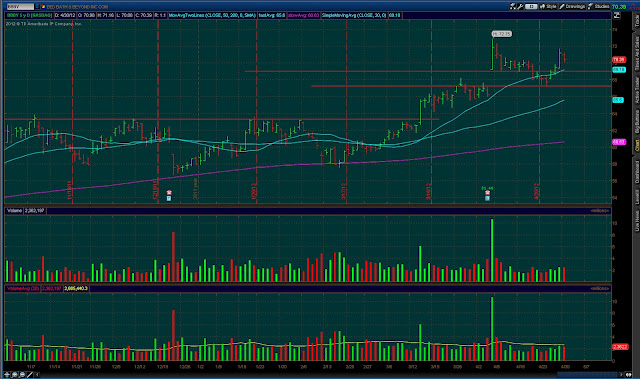Screen dimensions: 640x379
Task: Click the red last-price bubble on price axis
Action: [619, 60]
